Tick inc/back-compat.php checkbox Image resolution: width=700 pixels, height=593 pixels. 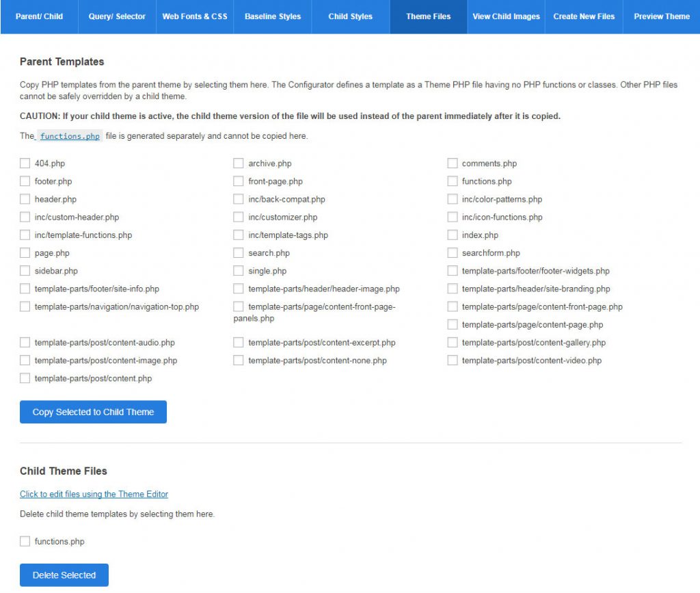click(x=239, y=199)
